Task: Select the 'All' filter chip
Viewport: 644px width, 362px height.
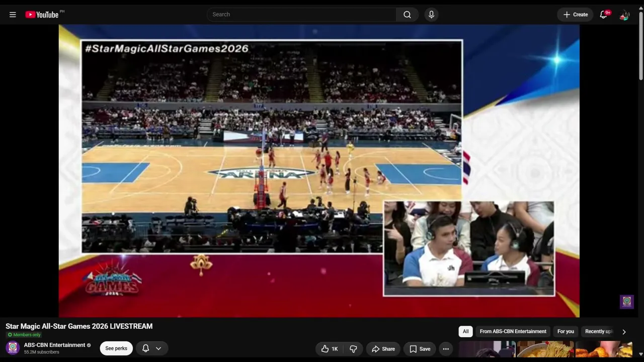Action: [x=465, y=331]
